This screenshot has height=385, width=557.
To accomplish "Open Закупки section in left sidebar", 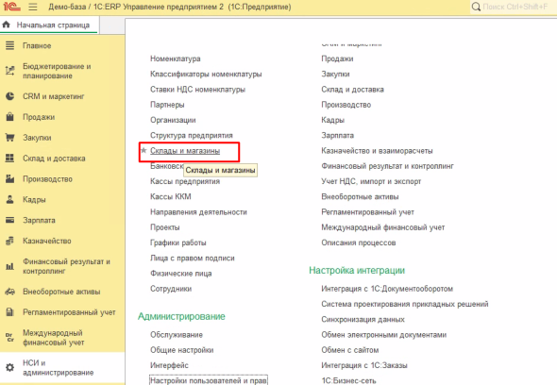I will [x=37, y=137].
